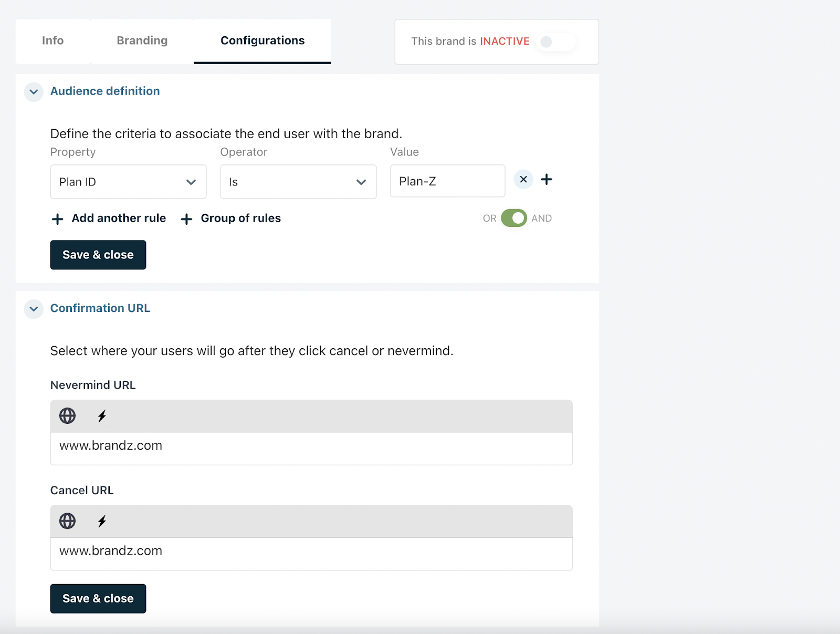This screenshot has width=840, height=634.
Task: Toggle the OR/AND rule switch
Action: coord(513,218)
